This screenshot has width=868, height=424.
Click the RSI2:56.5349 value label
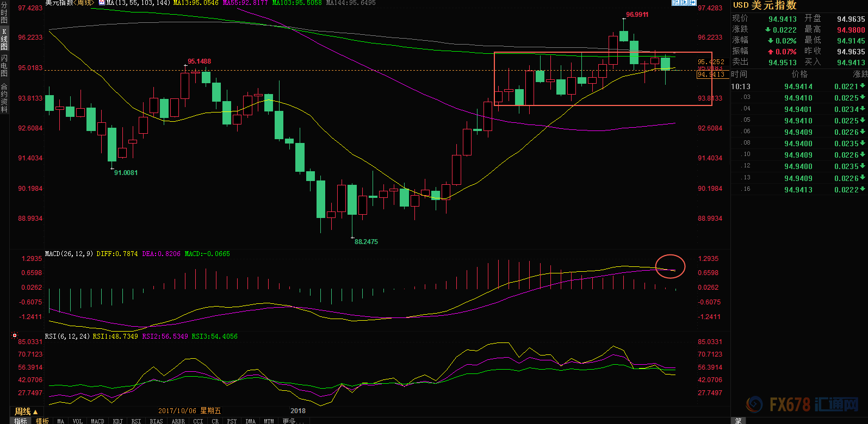tap(165, 336)
